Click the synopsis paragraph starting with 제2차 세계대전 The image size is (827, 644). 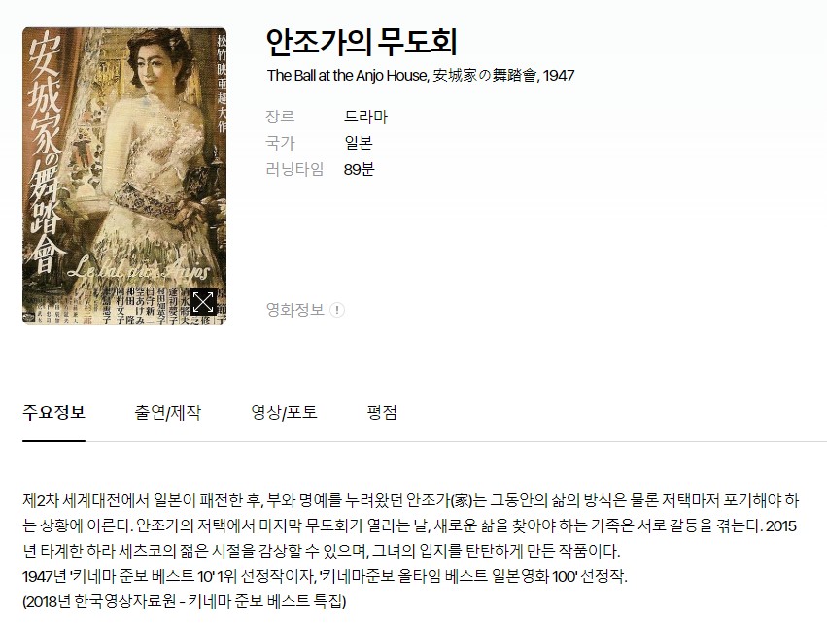tap(411, 525)
